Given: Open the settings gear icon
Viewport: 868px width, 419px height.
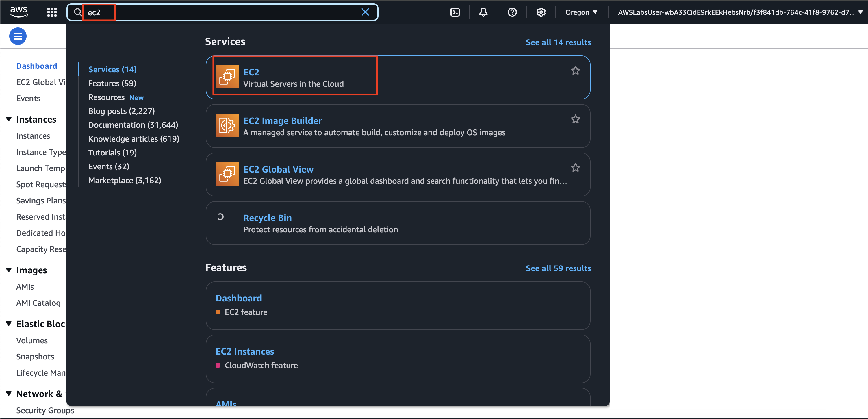Looking at the screenshot, I should 541,12.
